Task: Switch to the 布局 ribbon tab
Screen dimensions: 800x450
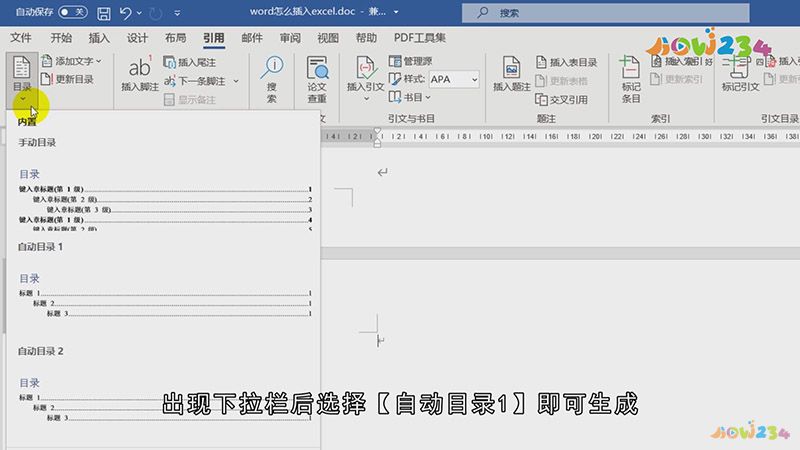Action: [x=176, y=38]
